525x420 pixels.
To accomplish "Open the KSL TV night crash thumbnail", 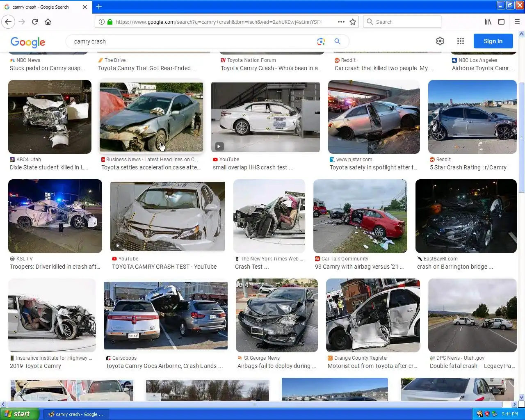I will (x=55, y=216).
